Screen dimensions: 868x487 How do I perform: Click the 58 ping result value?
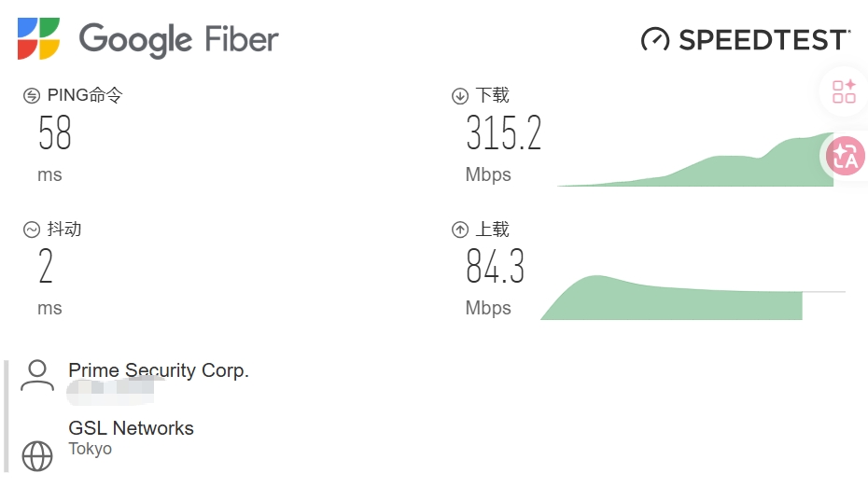point(55,134)
